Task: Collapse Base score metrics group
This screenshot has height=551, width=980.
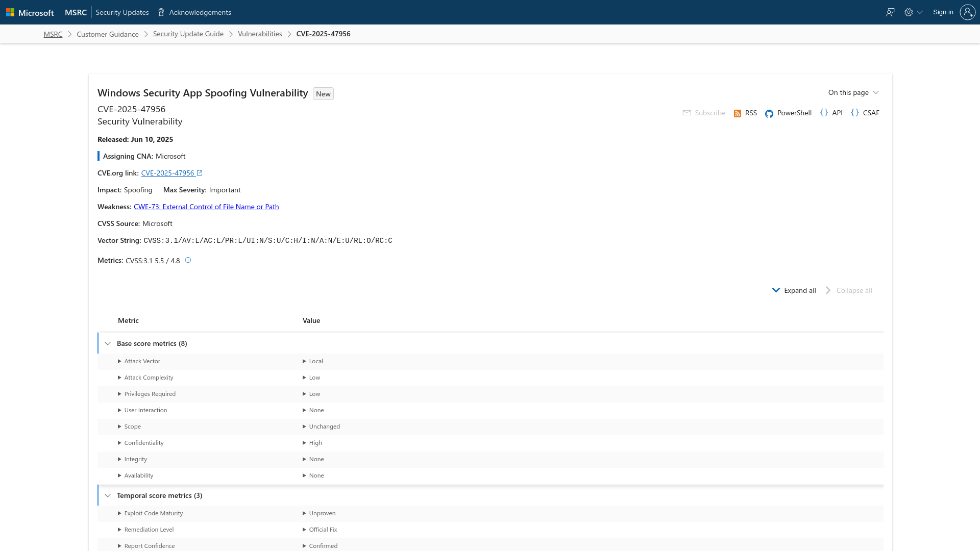Action: click(x=108, y=343)
